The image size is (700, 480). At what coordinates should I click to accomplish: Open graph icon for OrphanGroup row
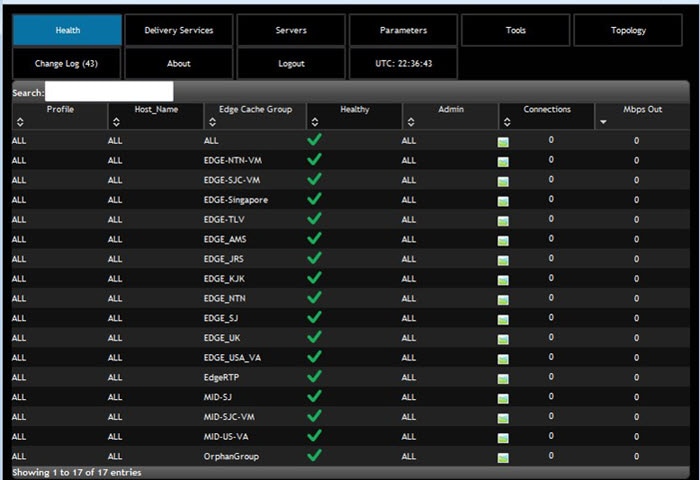point(503,457)
